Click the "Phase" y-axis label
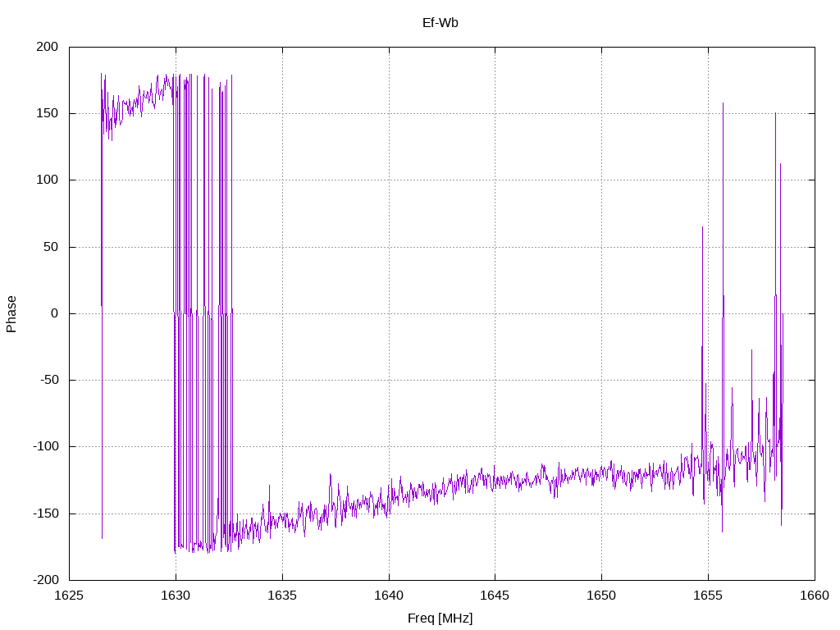This screenshot has width=840, height=630. (x=11, y=314)
